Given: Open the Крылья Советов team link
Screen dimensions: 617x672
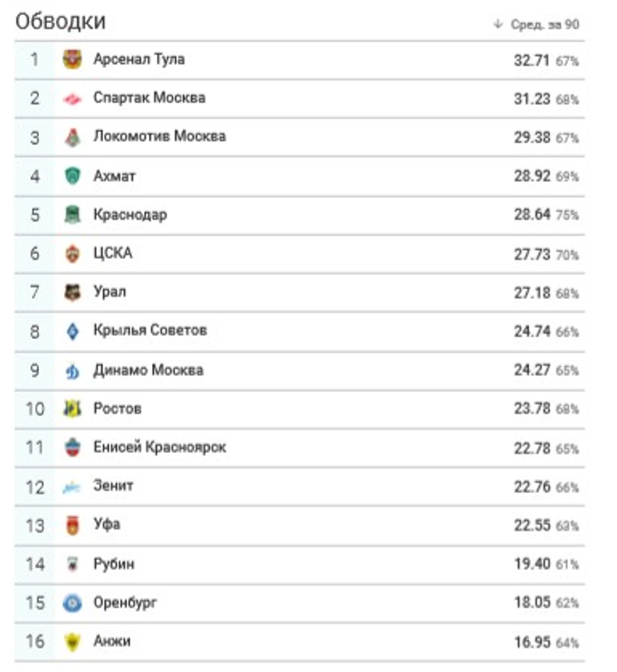Looking at the screenshot, I should click(x=150, y=330).
